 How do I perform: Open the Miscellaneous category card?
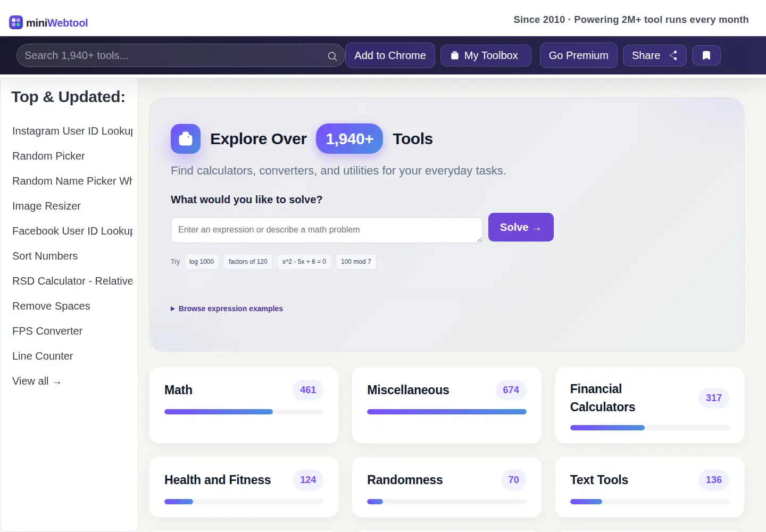(447, 405)
